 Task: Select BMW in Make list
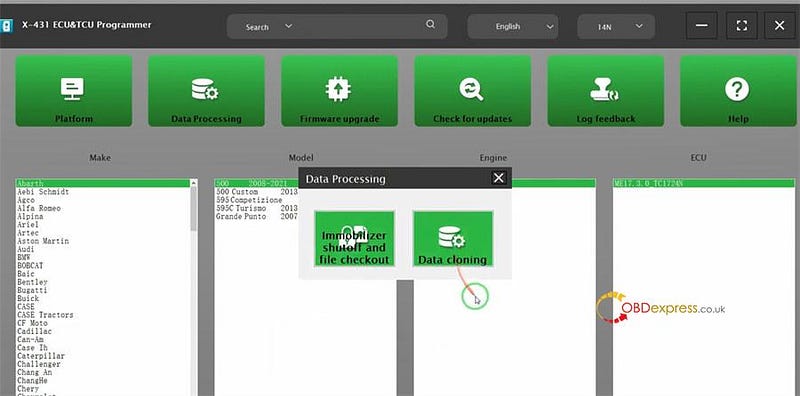click(103, 258)
